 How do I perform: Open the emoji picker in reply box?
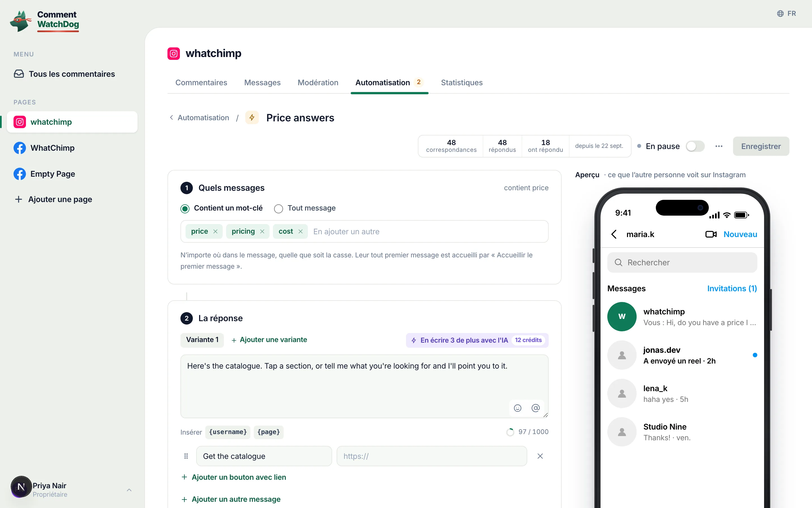point(518,408)
